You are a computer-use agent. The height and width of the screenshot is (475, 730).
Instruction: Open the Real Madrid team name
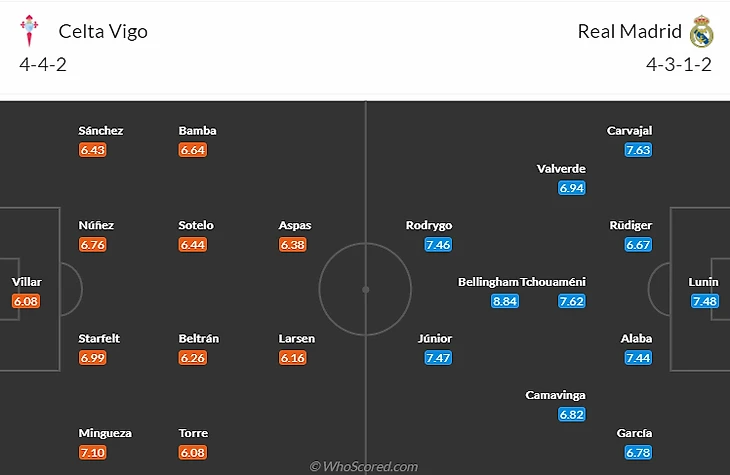(x=629, y=32)
